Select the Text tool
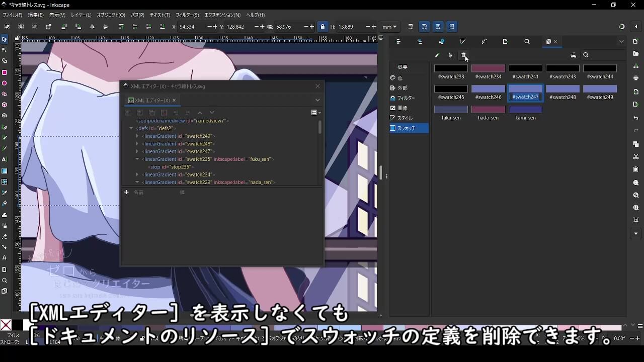The image size is (644, 362). click(5, 159)
